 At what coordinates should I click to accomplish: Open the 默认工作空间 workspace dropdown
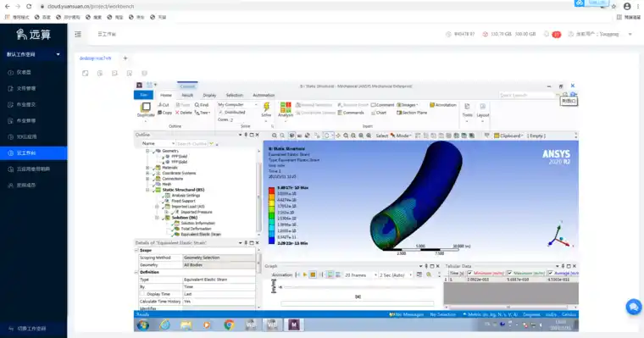pos(33,54)
